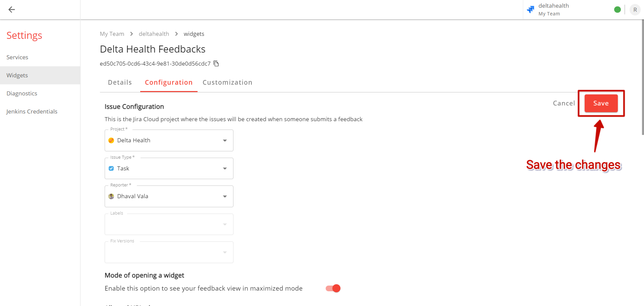Copy the widget ID with clipboard icon
The image size is (644, 306).
(216, 64)
